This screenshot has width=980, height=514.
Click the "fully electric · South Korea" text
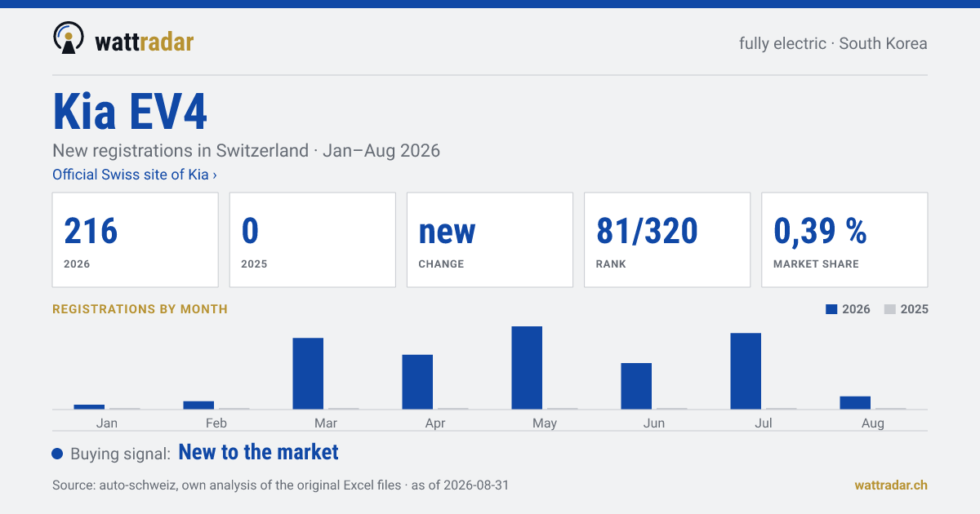point(833,43)
